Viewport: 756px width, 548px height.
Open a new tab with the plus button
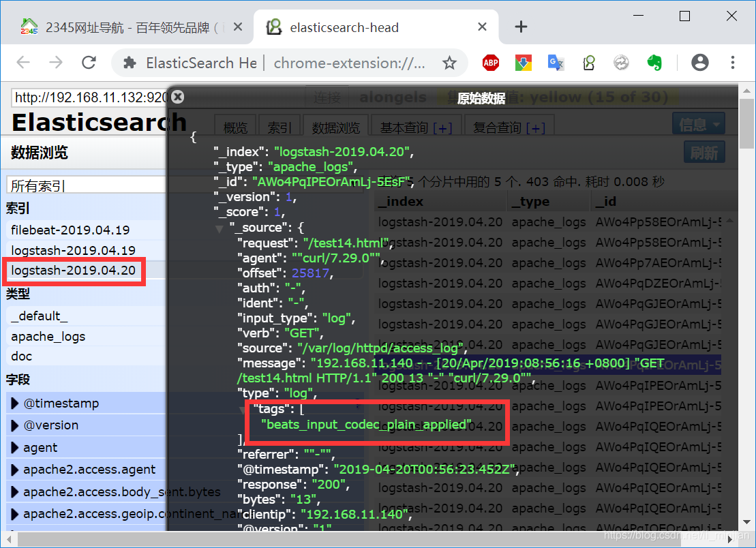tap(521, 27)
